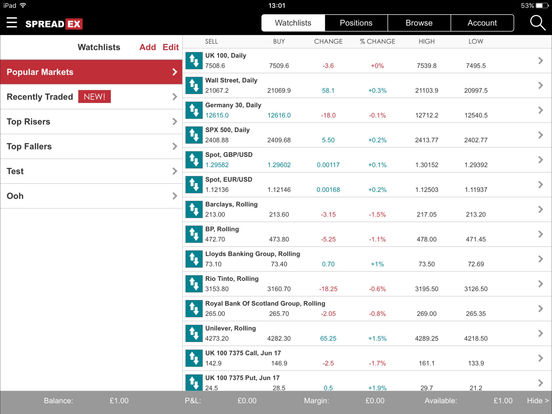The image size is (552, 414).
Task: Tap the trade icon for Unilever, Rolling
Action: pos(194,333)
